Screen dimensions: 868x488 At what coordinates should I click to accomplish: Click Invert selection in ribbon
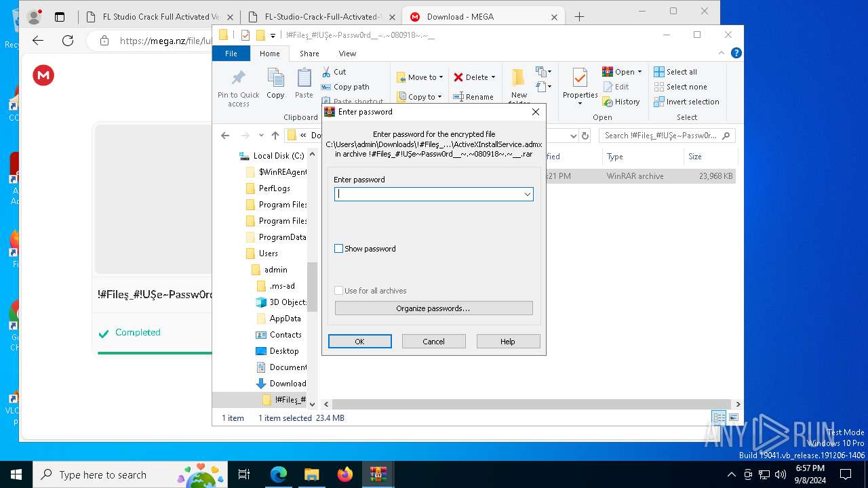pyautogui.click(x=686, y=102)
